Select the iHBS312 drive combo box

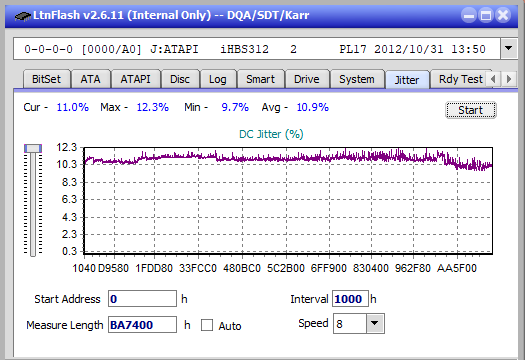pos(257,49)
